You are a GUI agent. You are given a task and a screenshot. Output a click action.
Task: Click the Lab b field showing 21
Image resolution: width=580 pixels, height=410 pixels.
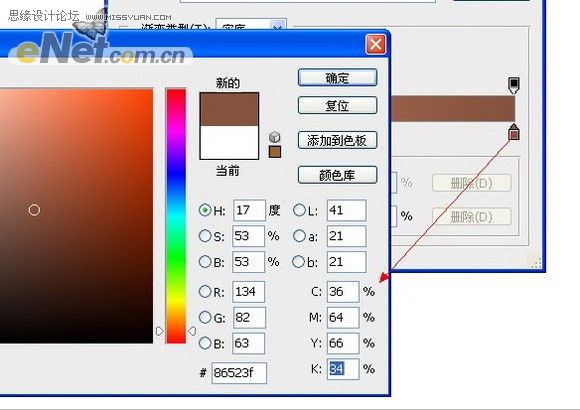(347, 262)
